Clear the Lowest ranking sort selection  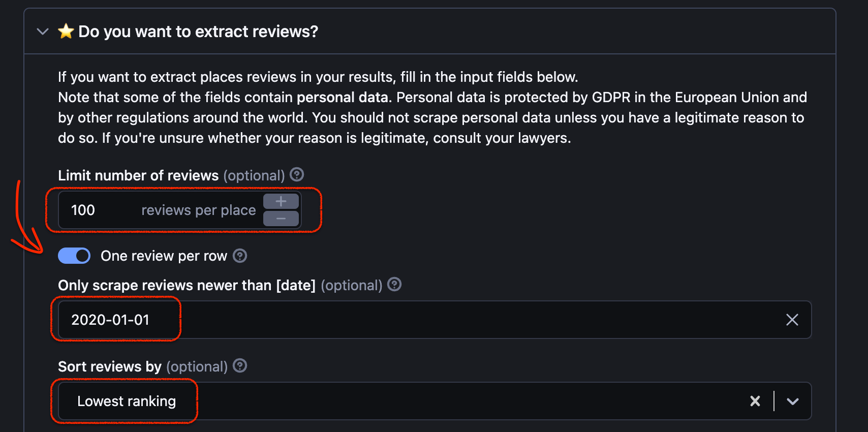pos(755,401)
